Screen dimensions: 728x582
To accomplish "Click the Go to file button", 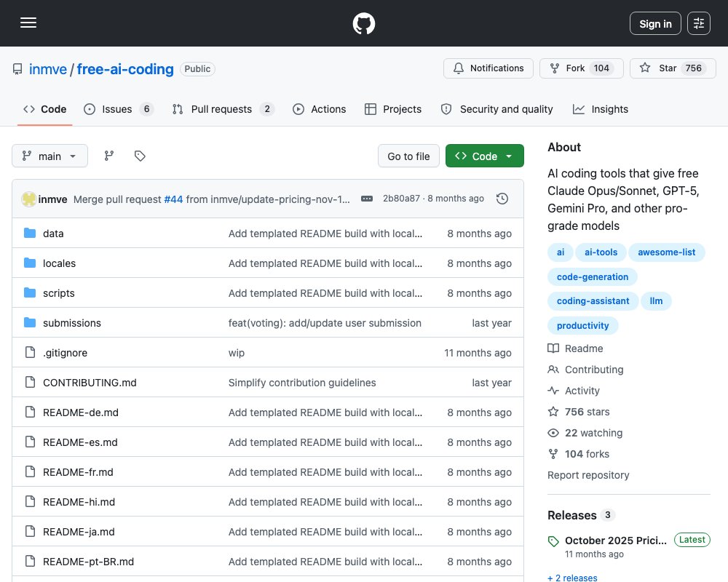I will (408, 156).
